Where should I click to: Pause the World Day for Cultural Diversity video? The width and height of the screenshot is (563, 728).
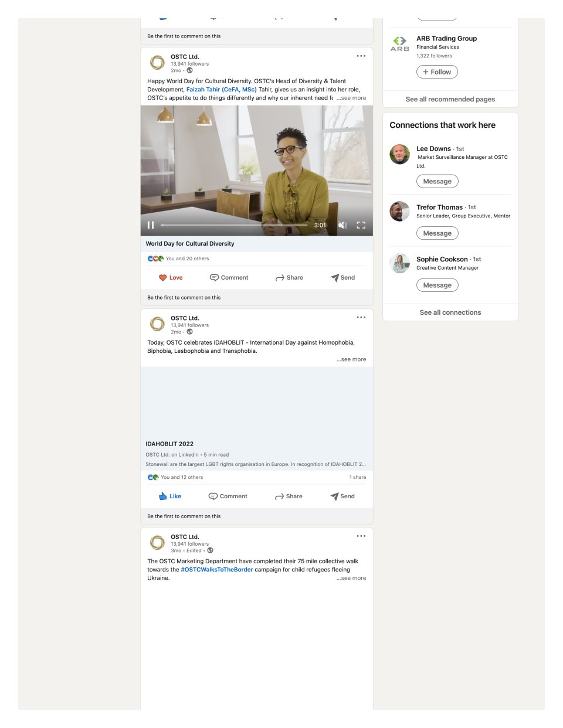(x=151, y=225)
